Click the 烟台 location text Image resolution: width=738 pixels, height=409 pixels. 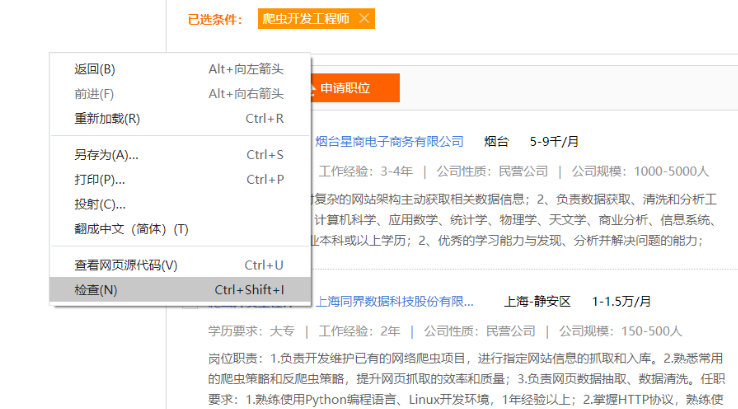click(497, 141)
